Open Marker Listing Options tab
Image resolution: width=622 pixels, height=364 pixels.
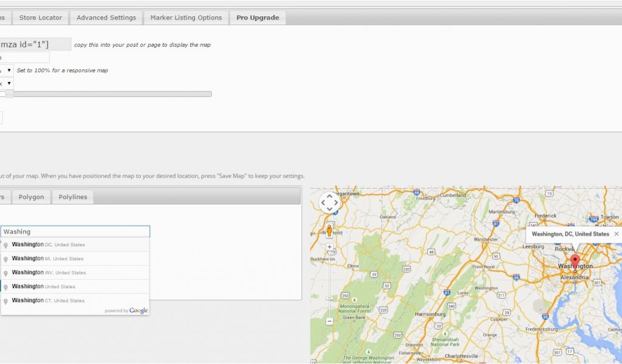click(186, 18)
